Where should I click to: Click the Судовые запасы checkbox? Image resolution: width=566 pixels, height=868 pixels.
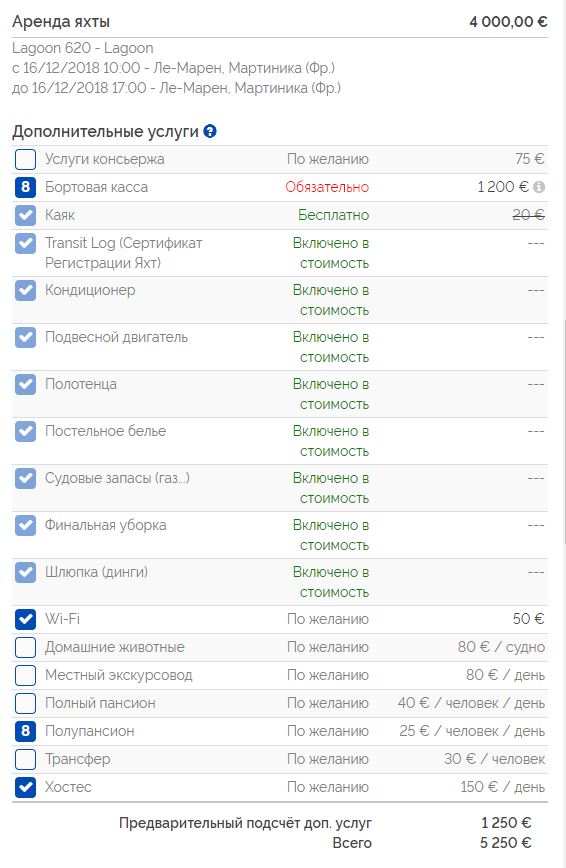25,478
